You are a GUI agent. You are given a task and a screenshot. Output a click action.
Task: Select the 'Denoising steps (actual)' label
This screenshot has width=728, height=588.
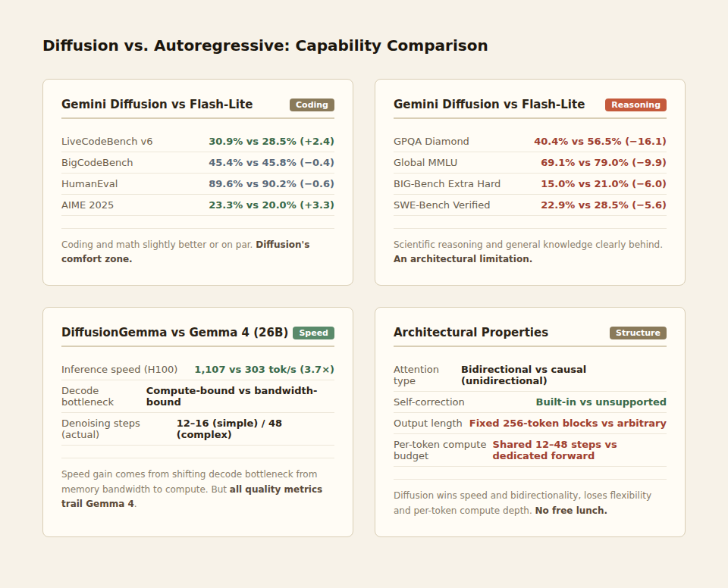(101, 429)
